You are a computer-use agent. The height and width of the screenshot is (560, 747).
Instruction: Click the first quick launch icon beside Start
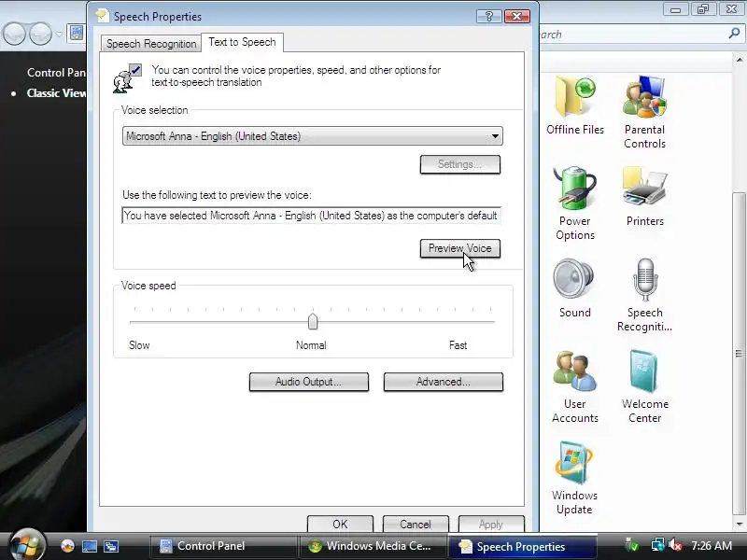67,546
